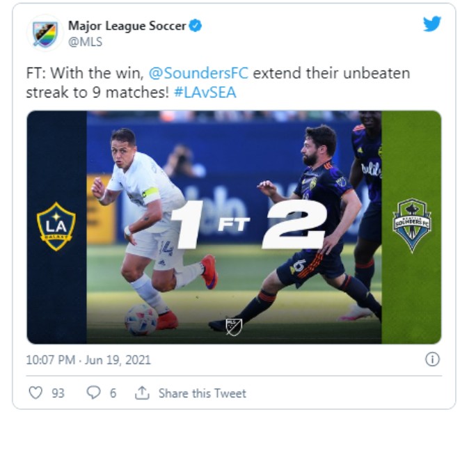This screenshot has width=476, height=476.
Task: Click the Share this Tweet text
Action: [203, 393]
